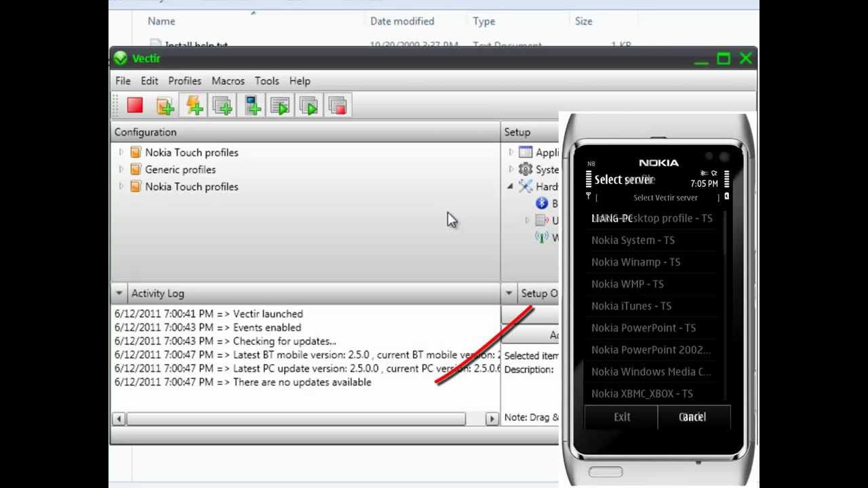Screen dimensions: 868x488
Task: Click Activity Log scrollbar left arrow
Action: (119, 419)
